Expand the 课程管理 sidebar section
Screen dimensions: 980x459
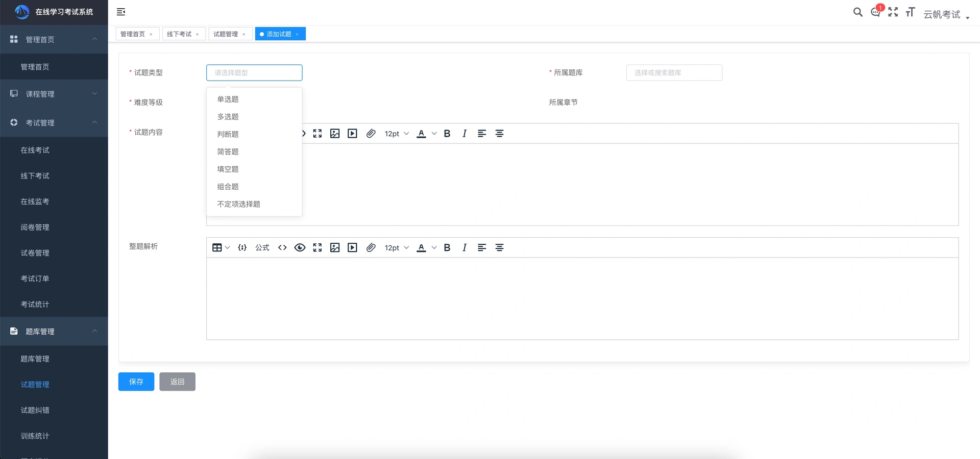tap(54, 94)
